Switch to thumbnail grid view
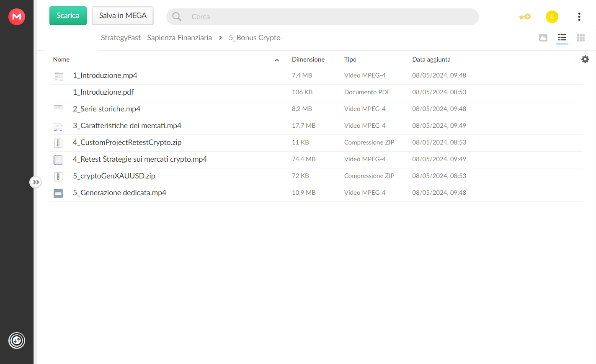The width and height of the screenshot is (596, 364). coord(581,38)
